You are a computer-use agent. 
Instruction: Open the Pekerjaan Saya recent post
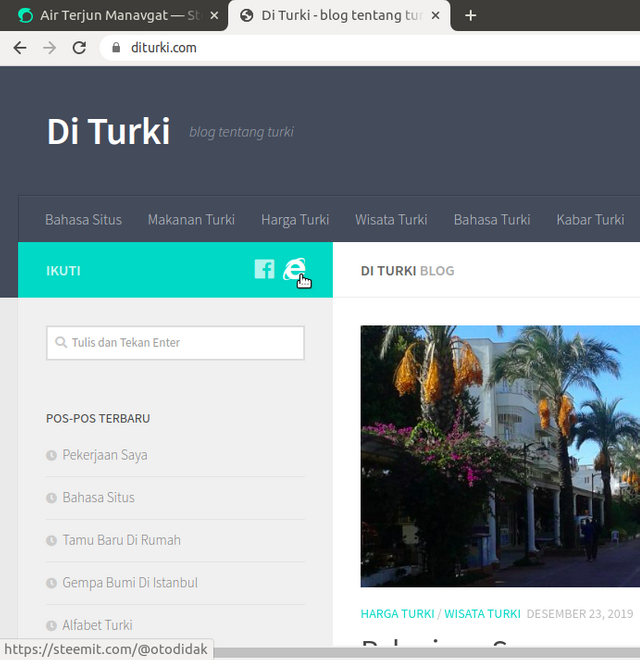pos(105,455)
